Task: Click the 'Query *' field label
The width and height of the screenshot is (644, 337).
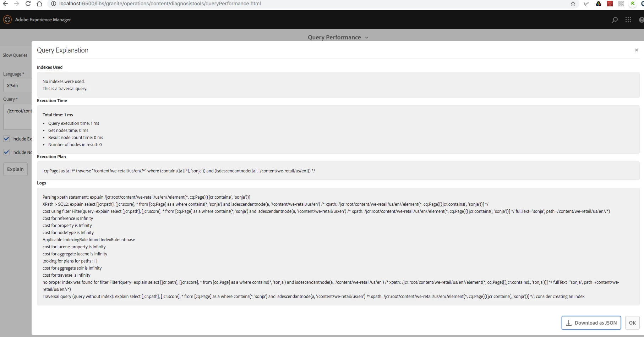Action: [x=10, y=99]
